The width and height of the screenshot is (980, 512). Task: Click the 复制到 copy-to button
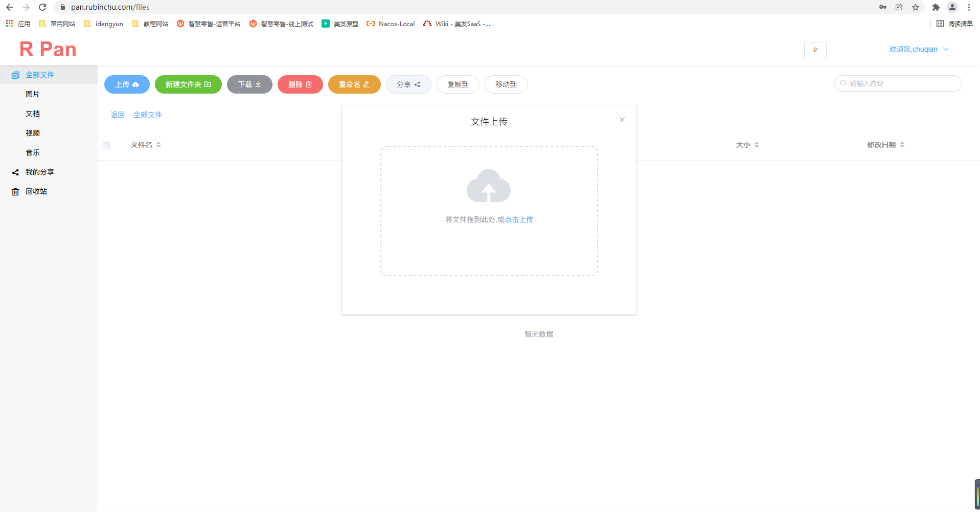pyautogui.click(x=458, y=84)
